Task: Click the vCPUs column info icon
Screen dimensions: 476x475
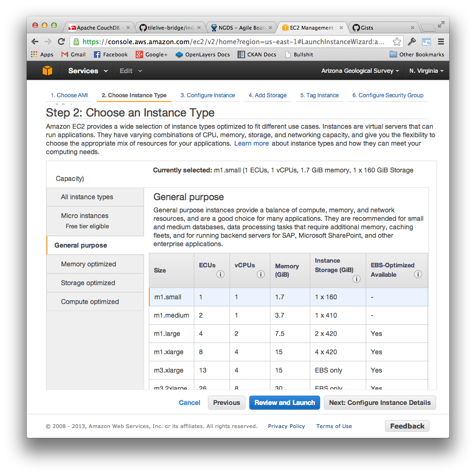Action: (x=261, y=274)
